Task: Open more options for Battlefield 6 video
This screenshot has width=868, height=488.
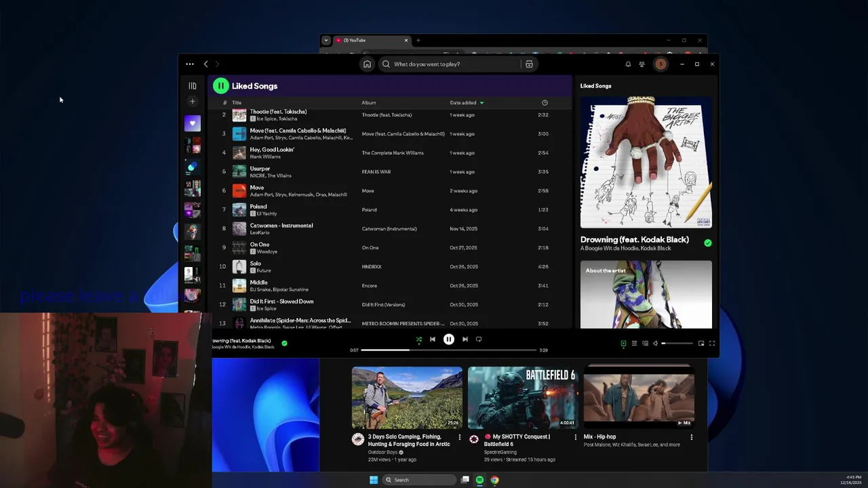Action: pos(576,438)
